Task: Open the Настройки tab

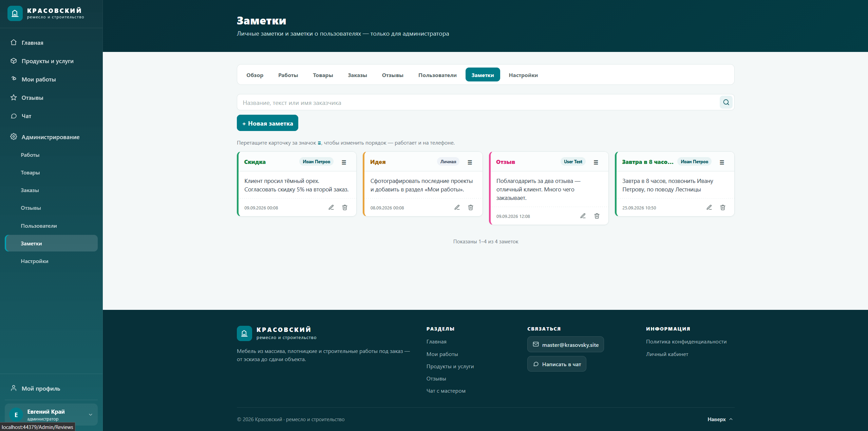Action: click(x=523, y=75)
